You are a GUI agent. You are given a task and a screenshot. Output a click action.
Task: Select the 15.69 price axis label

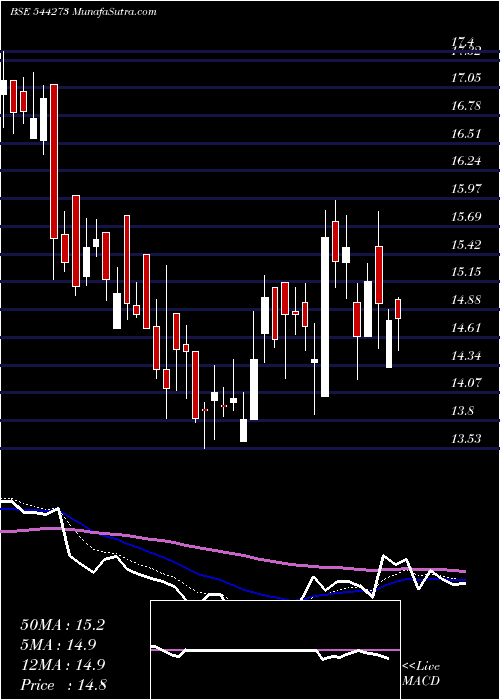(x=467, y=217)
